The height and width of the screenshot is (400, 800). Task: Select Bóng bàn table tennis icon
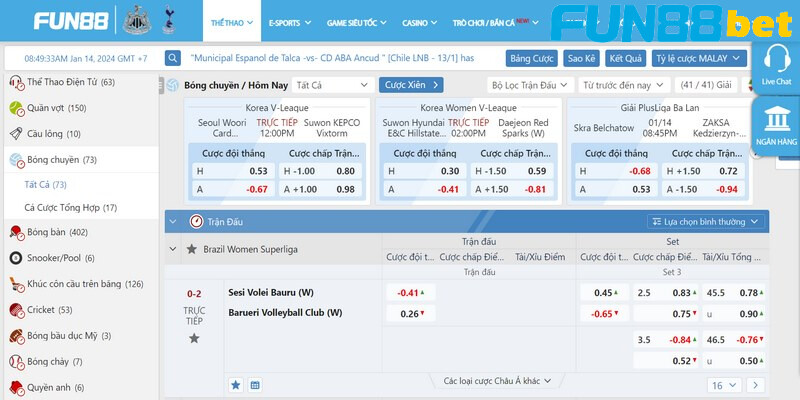[x=16, y=233]
